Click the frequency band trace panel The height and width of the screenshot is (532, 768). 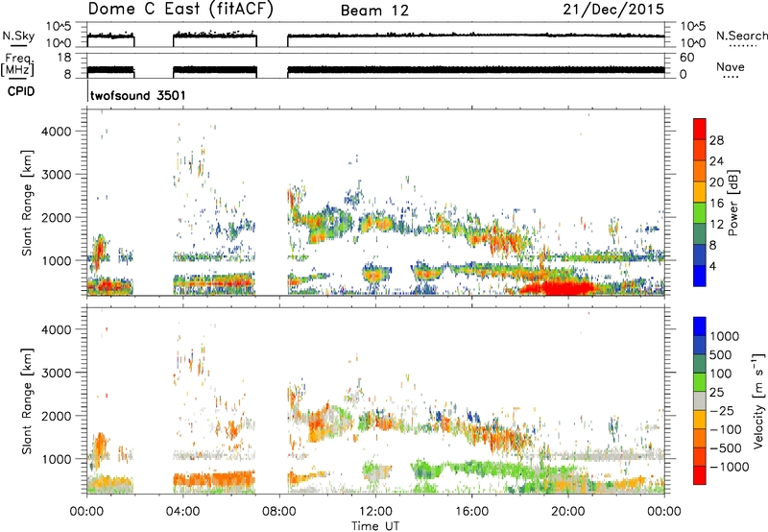tap(375, 65)
